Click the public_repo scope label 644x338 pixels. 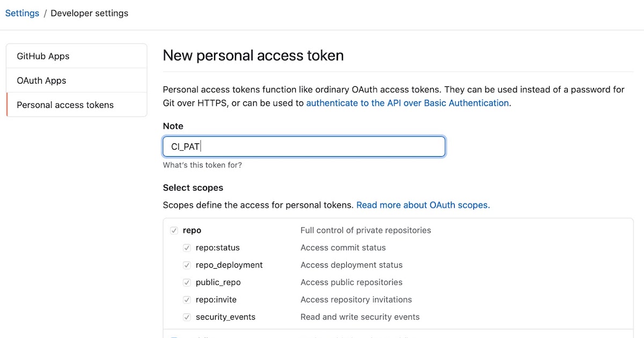[218, 282]
